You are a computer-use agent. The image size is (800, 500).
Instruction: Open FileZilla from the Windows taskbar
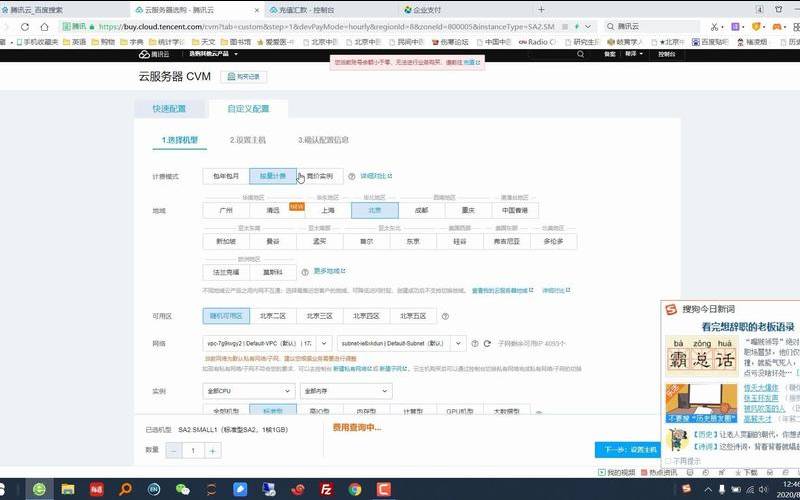[x=326, y=489]
